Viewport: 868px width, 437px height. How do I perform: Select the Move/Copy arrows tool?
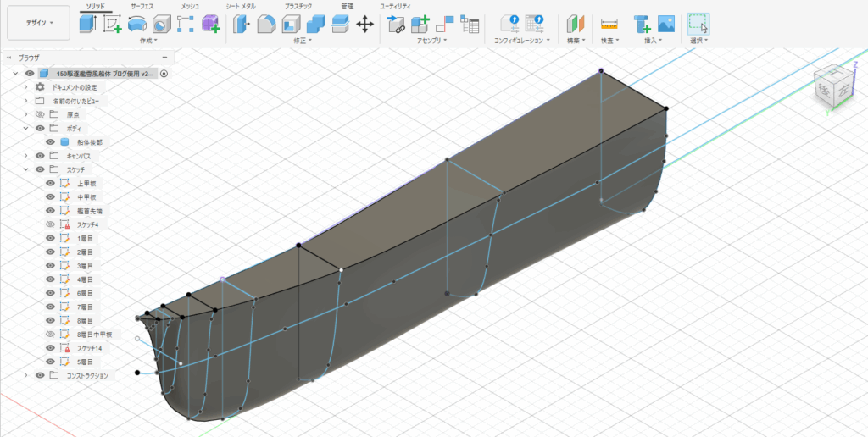(365, 24)
